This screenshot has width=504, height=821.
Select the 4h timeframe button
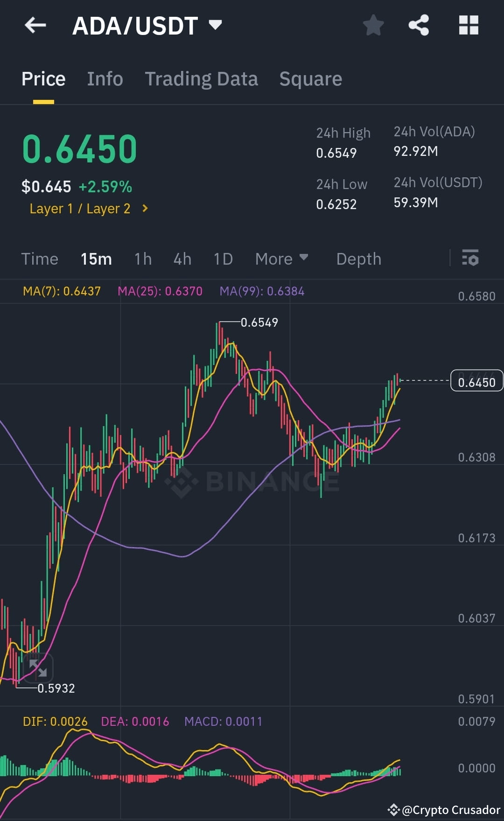tap(182, 259)
